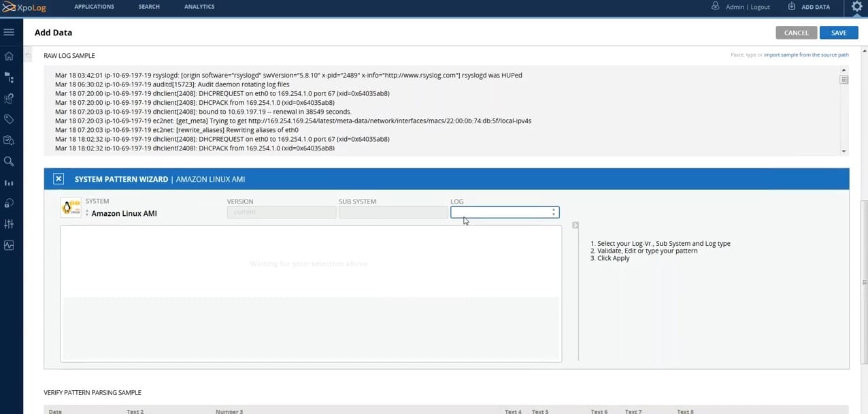Open the analytics insight sidebar icon
The width and height of the screenshot is (868, 414).
click(9, 98)
